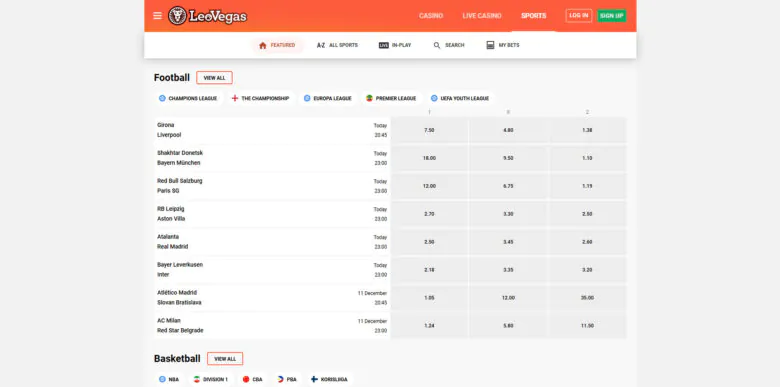Choose Bayer Leverkusen win odds 2.18

tap(429, 270)
